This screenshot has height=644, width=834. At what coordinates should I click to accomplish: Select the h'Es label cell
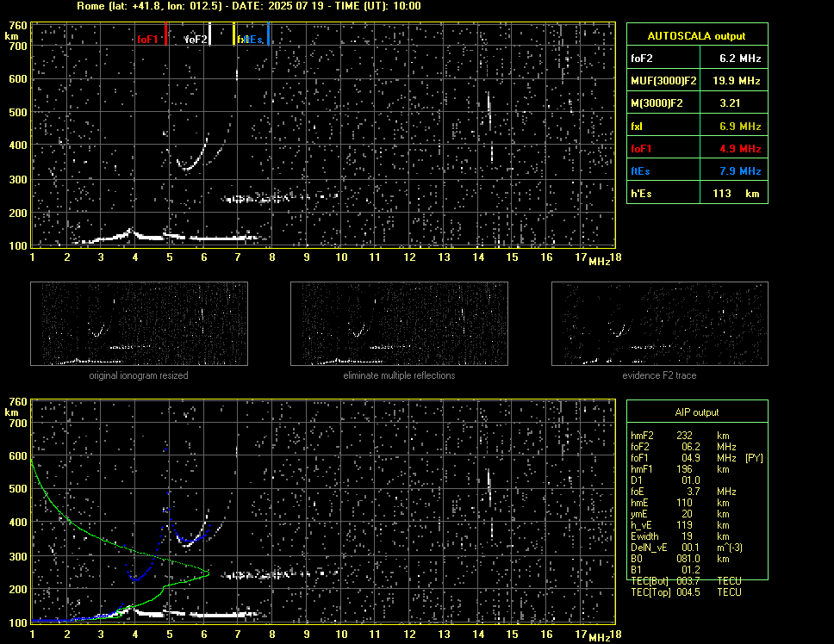(x=663, y=193)
